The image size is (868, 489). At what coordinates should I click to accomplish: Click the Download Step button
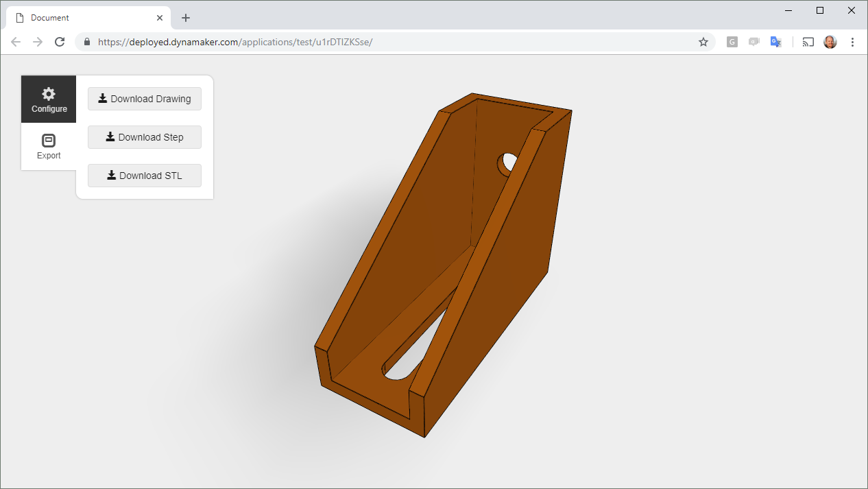[x=144, y=137]
